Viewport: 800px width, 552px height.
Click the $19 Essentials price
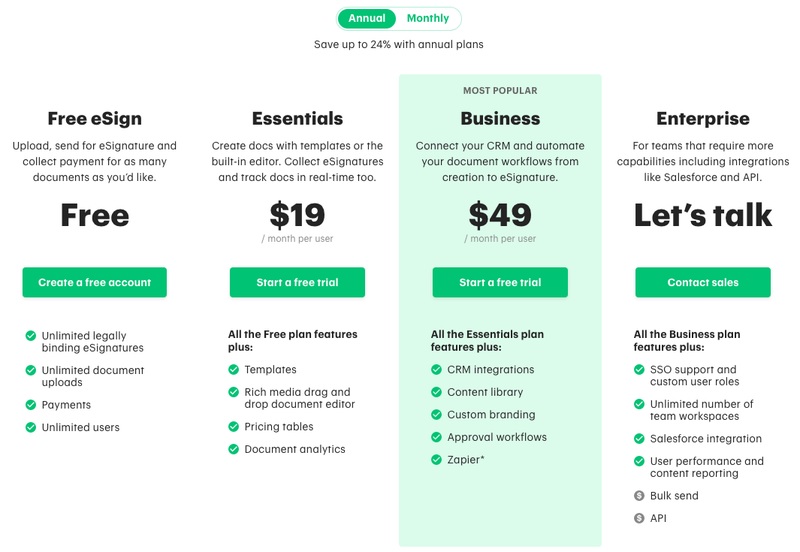tap(297, 215)
